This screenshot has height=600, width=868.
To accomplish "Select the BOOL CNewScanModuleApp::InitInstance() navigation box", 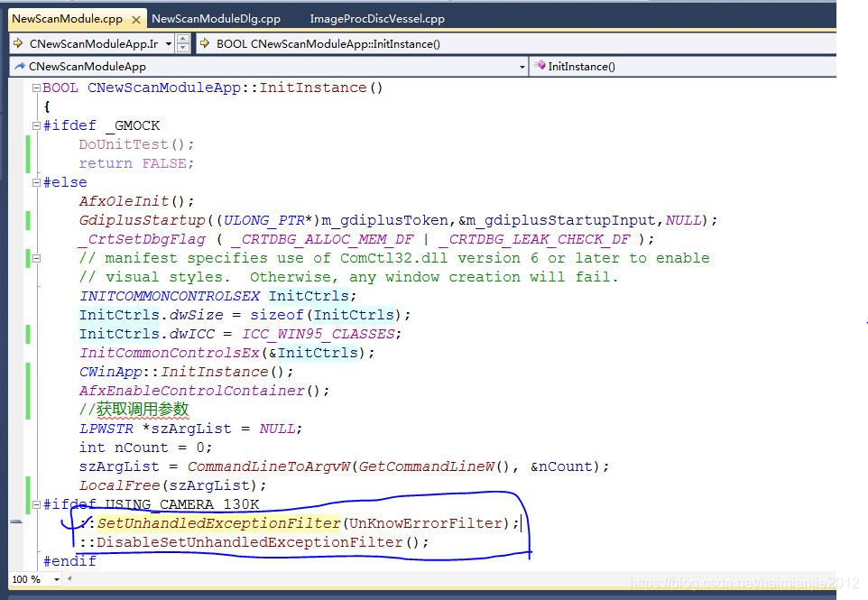I will point(516,43).
